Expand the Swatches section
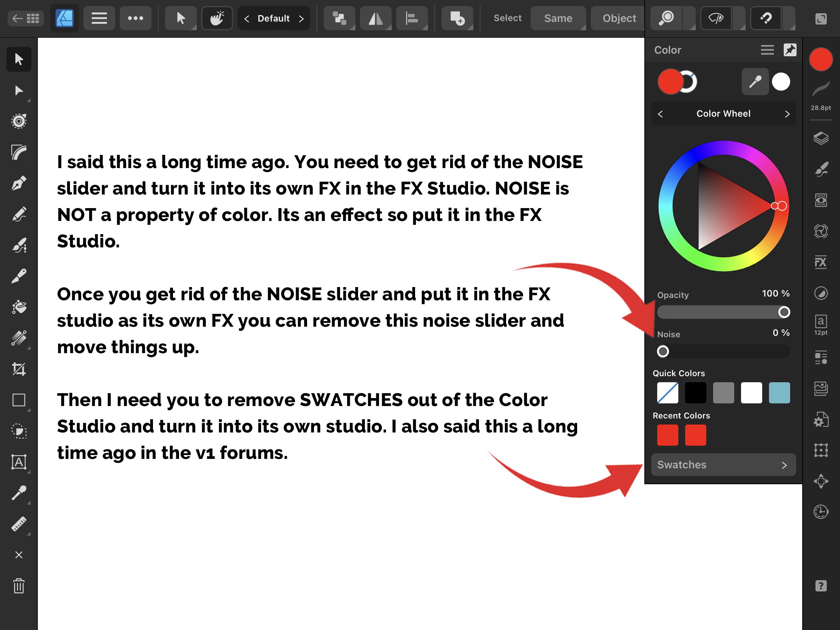The image size is (840, 630). point(723,465)
